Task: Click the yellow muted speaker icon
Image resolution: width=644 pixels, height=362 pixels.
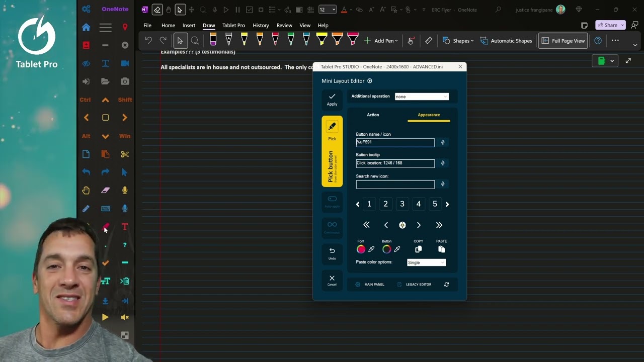Action: 125,317
